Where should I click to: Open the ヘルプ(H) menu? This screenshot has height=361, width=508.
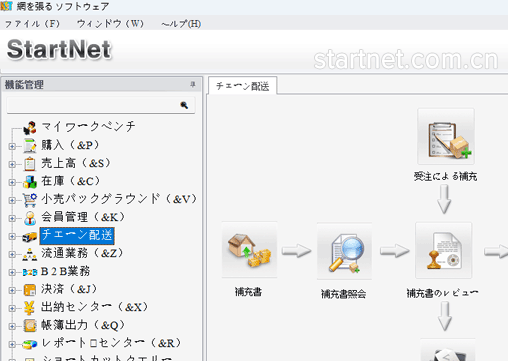tap(181, 24)
